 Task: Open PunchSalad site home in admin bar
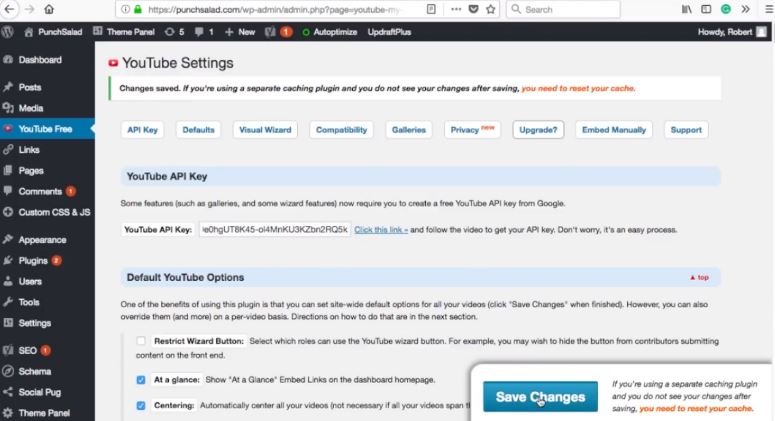click(53, 32)
